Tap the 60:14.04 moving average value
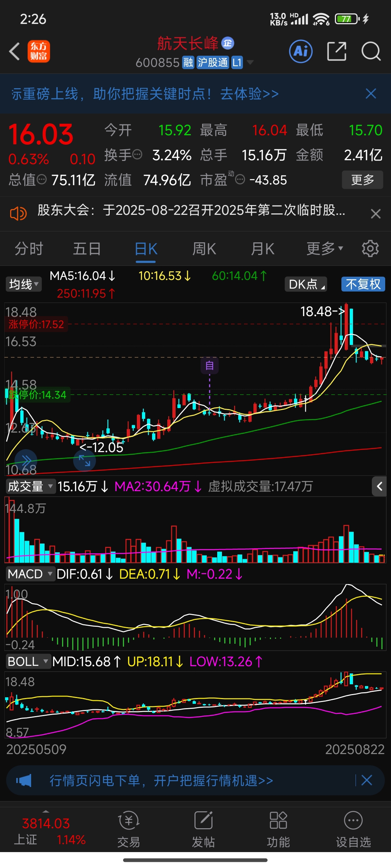The image size is (391, 868). click(x=239, y=276)
